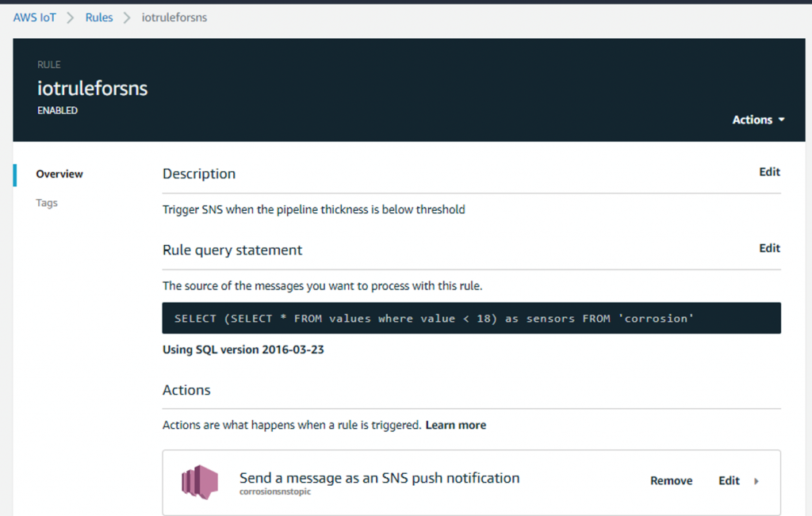Open the Learn more link

[456, 426]
